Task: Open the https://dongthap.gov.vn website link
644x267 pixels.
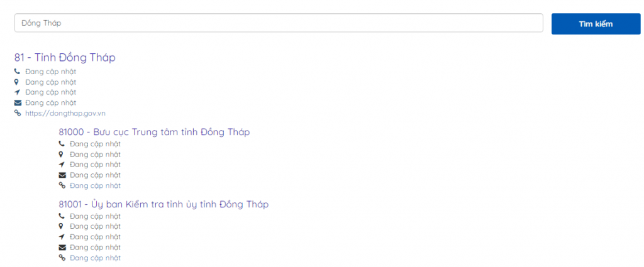Action: point(65,114)
